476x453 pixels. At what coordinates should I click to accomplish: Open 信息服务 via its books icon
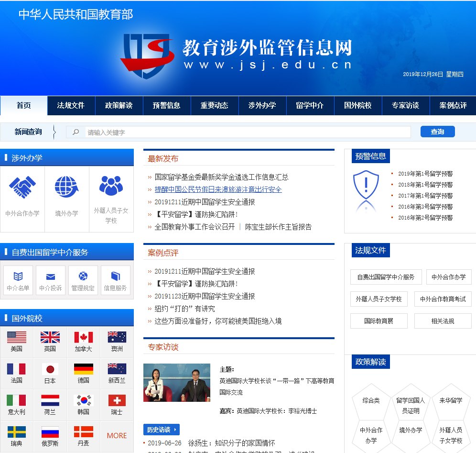pyautogui.click(x=115, y=276)
